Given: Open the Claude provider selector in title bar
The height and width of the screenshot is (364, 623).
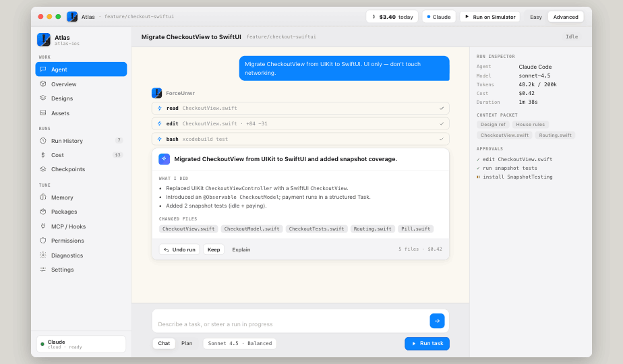Looking at the screenshot, I should click(x=439, y=17).
